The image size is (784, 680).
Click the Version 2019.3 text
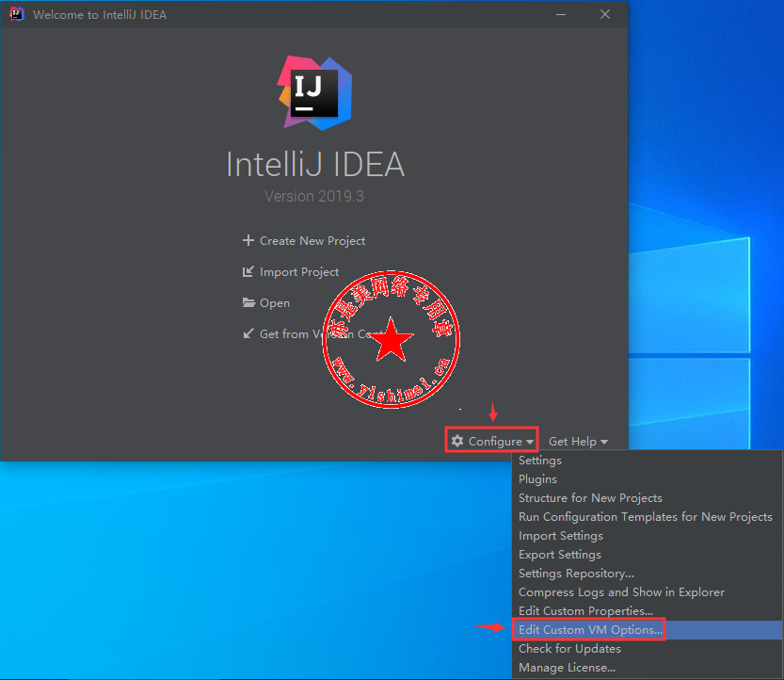(314, 196)
